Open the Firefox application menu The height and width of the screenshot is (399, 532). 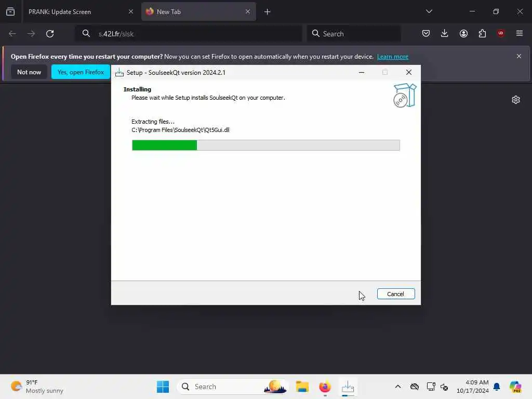point(520,33)
